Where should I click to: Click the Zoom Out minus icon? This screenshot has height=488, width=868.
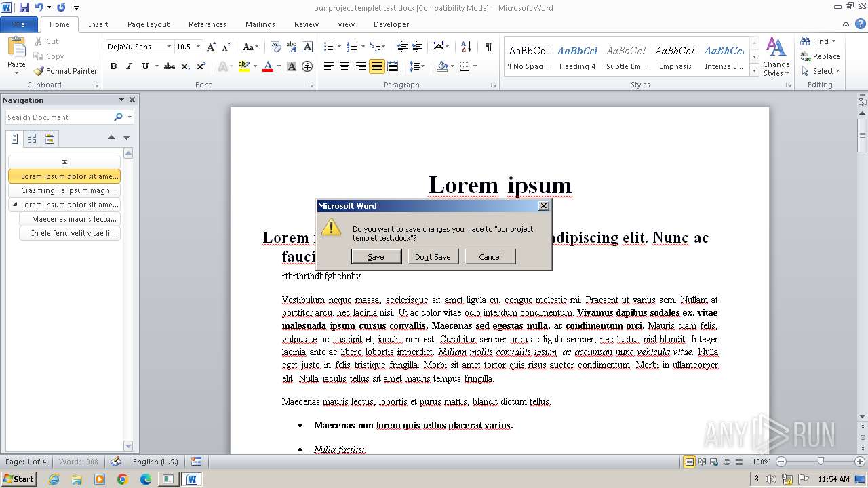coord(781,462)
